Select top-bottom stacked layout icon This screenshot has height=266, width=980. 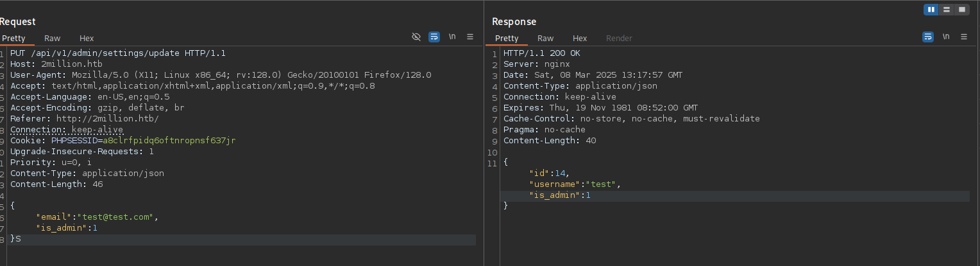tap(947, 10)
